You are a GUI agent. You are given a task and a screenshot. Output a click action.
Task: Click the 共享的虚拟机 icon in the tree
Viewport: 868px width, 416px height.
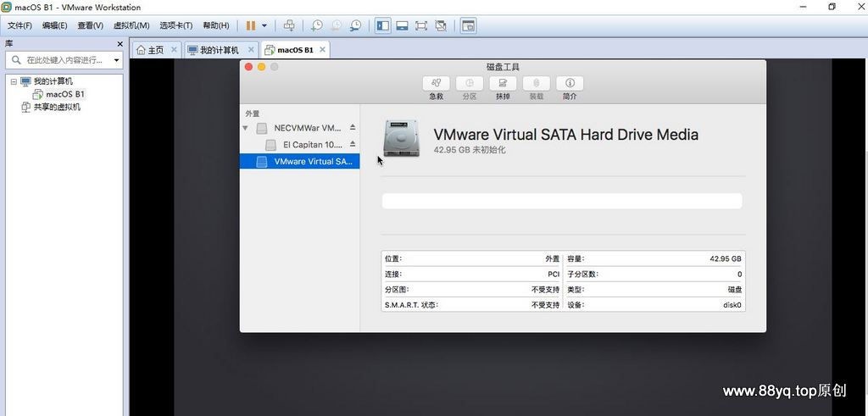[25, 108]
